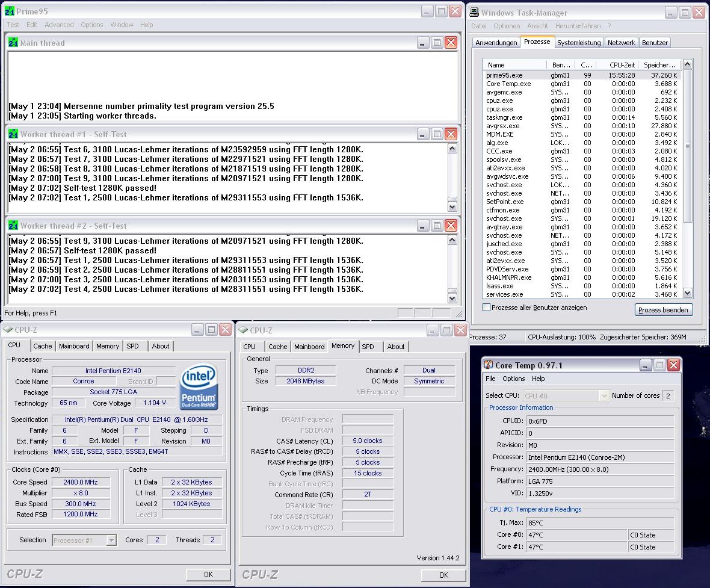Click Worker thread #1 scrollbar down arrow
Viewport: 710px width, 588px height.
pos(452,206)
